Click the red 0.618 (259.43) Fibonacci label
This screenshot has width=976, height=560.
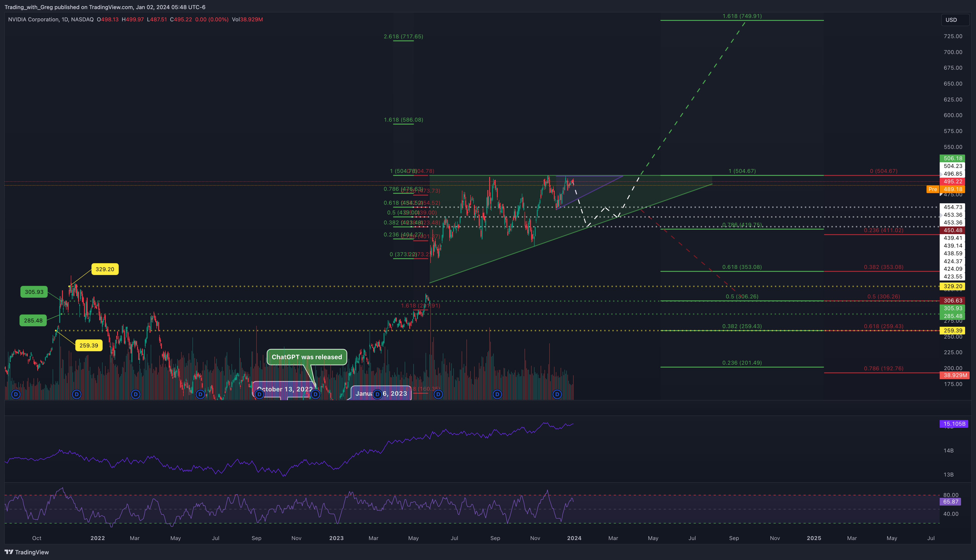point(884,326)
